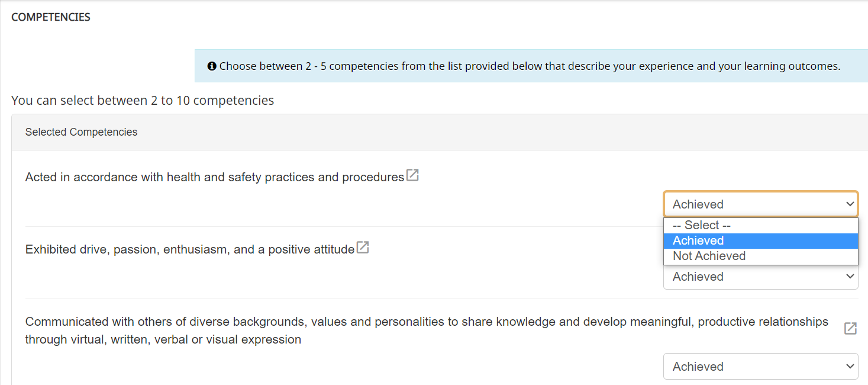Click the "Selected Competencies" panel header
This screenshot has width=868, height=385.
click(x=81, y=132)
